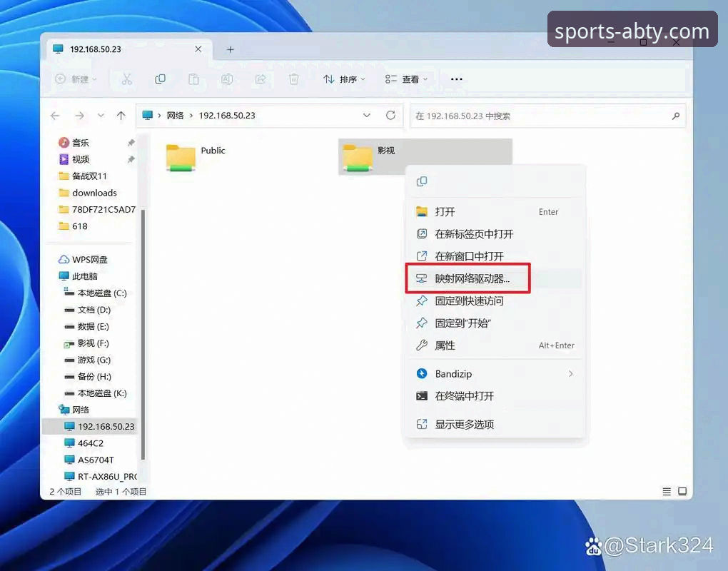This screenshot has height=571, width=728.
Task: Go up one level with up arrow
Action: (121, 116)
